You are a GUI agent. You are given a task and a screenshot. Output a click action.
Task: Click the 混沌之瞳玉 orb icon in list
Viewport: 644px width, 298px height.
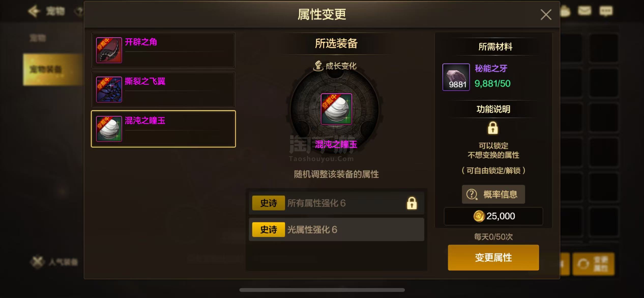109,129
